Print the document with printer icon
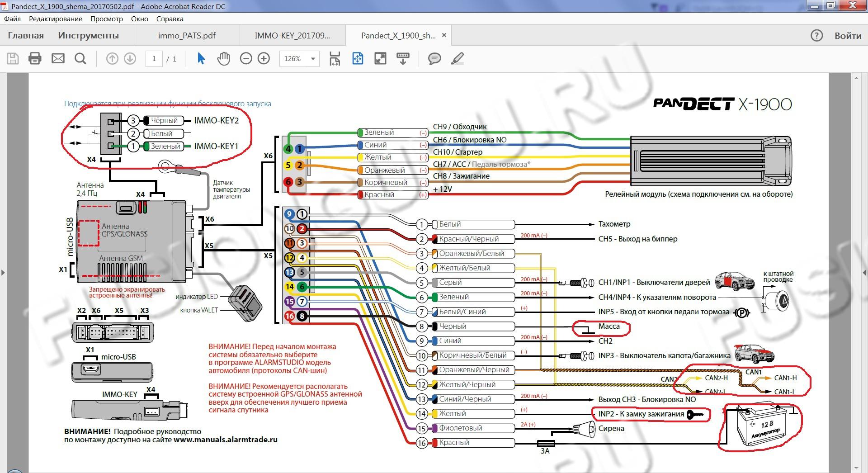Screen dimensions: 868x473 [35, 59]
